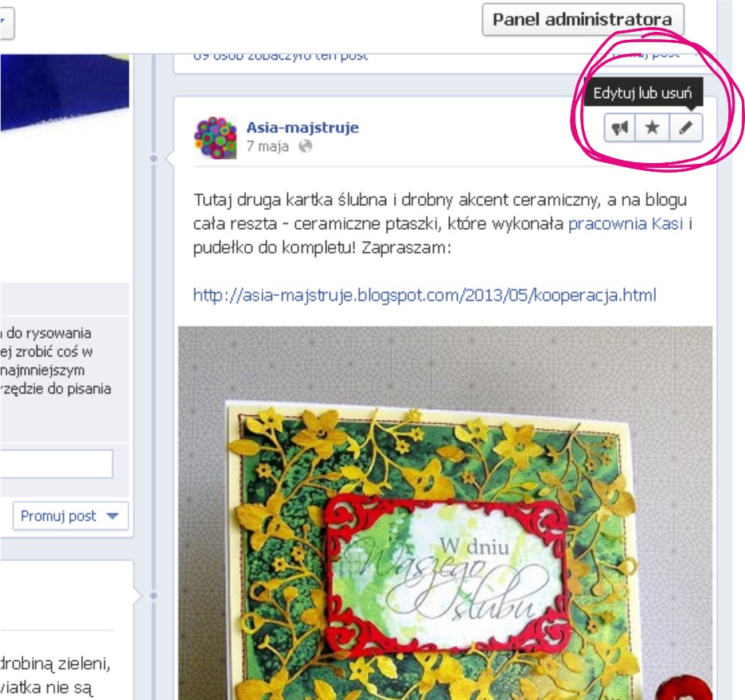Click the 7 maja post date
745x700 pixels.
pos(267,146)
